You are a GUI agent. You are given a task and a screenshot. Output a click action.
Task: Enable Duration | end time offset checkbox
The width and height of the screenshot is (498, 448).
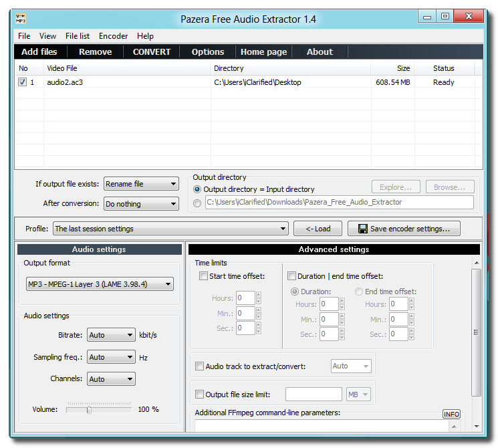click(x=291, y=275)
